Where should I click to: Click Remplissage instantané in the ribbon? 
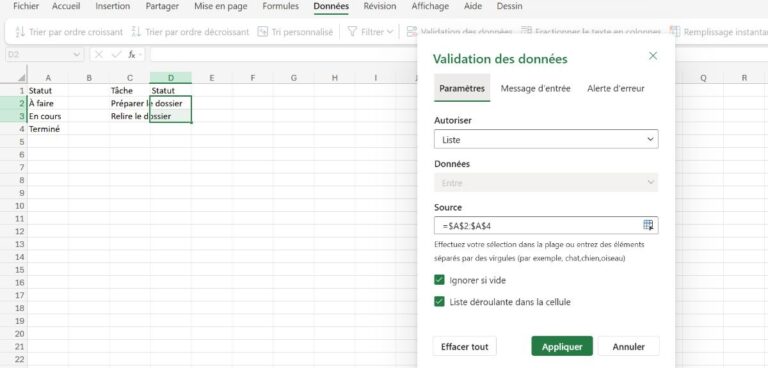click(x=719, y=32)
